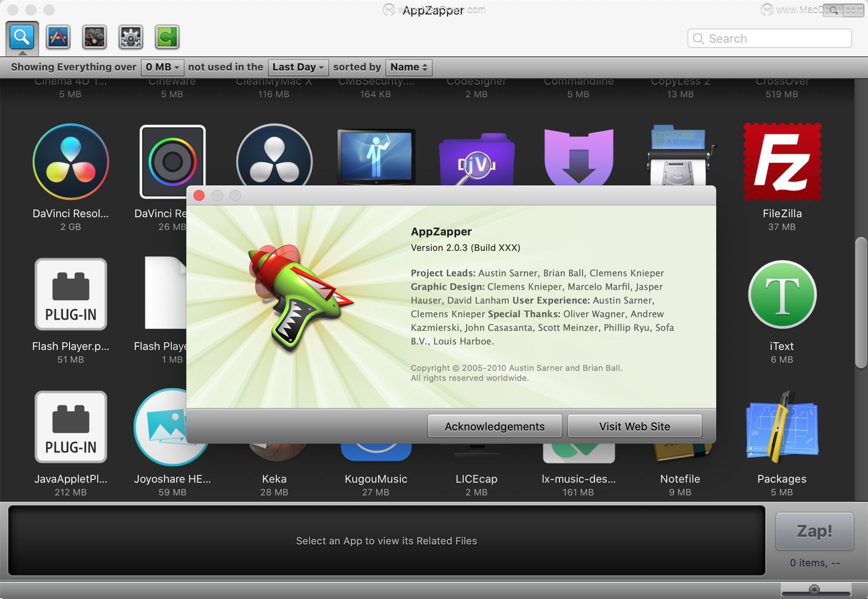Click the CodeSigner 2 MB label
This screenshot has height=599, width=868.
[477, 87]
